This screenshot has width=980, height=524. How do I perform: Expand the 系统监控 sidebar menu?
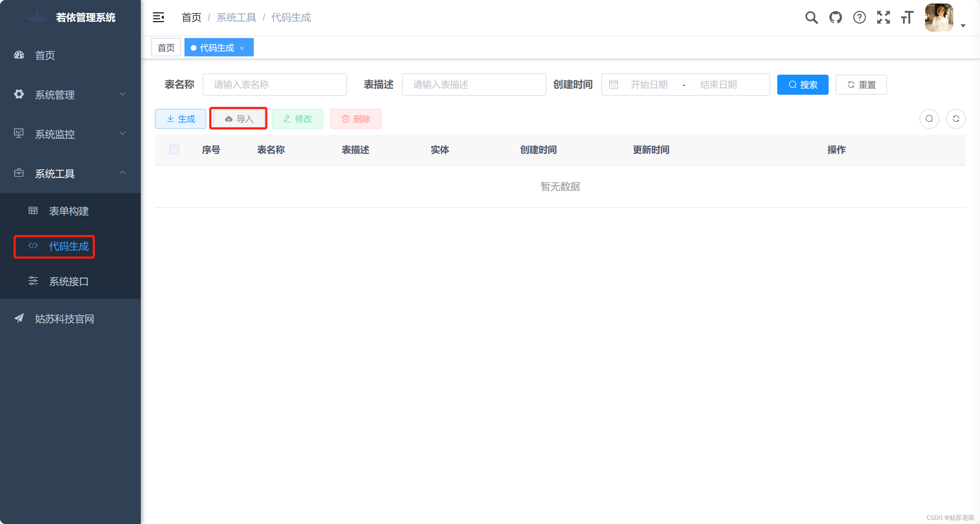click(70, 134)
